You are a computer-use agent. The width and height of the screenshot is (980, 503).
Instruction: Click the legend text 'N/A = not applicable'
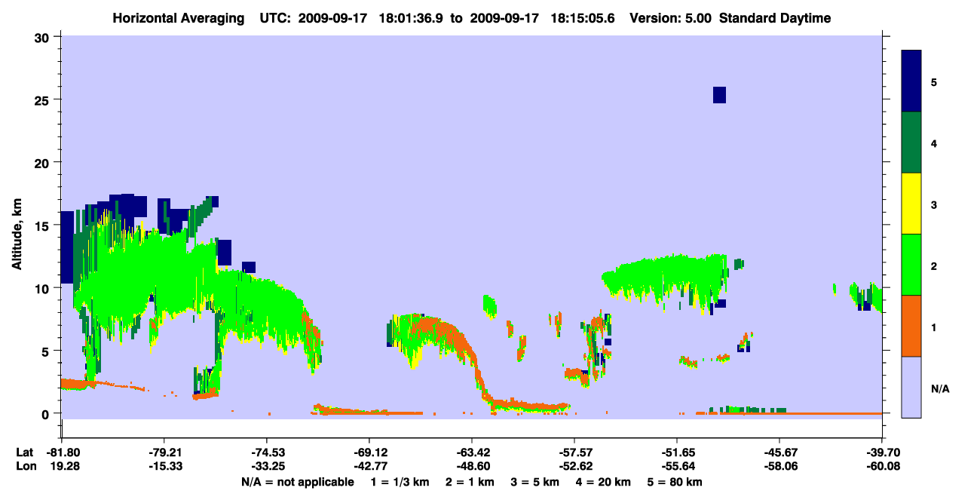[x=298, y=482]
